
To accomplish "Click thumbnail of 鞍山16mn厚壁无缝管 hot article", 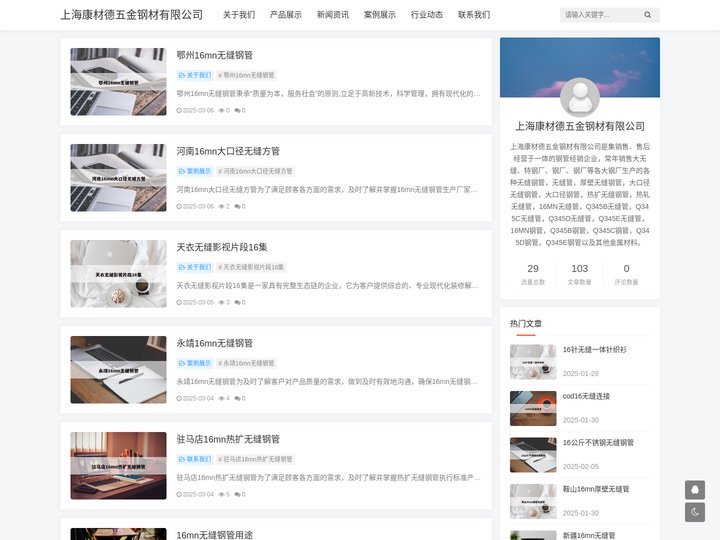I will pyautogui.click(x=533, y=501).
